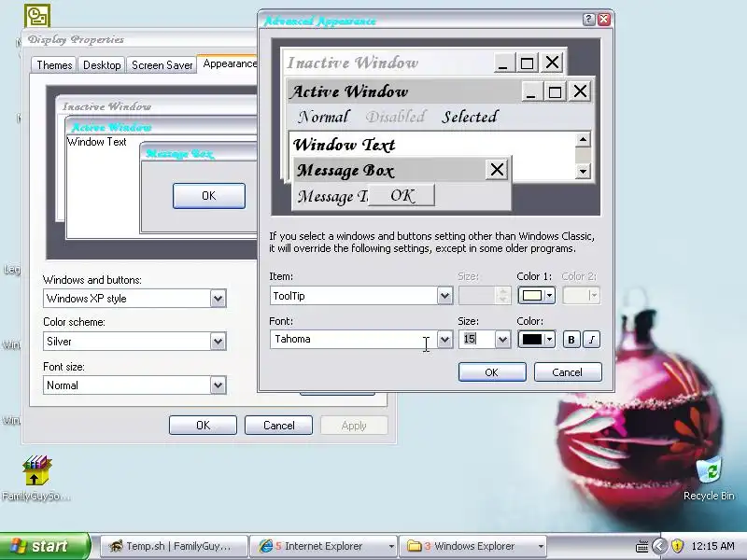
Task: Click Cancel in Display Properties window
Action: (x=278, y=426)
